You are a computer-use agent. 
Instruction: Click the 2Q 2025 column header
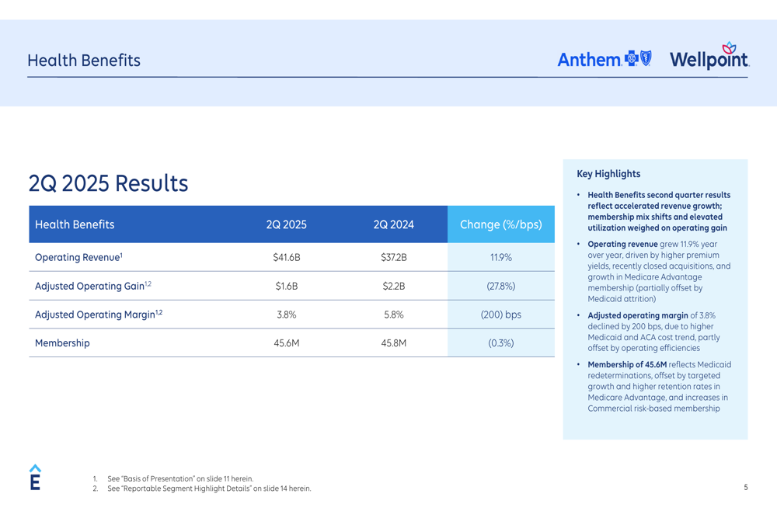pos(287,224)
